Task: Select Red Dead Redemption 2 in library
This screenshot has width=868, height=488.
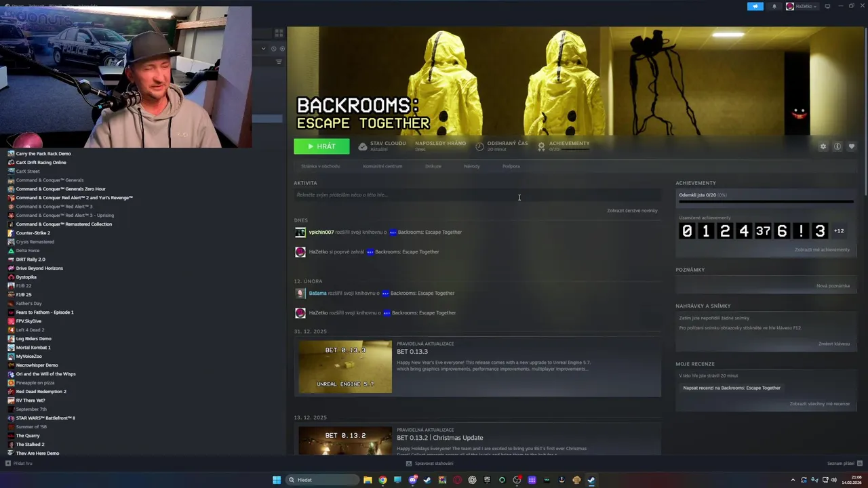Action: click(41, 392)
